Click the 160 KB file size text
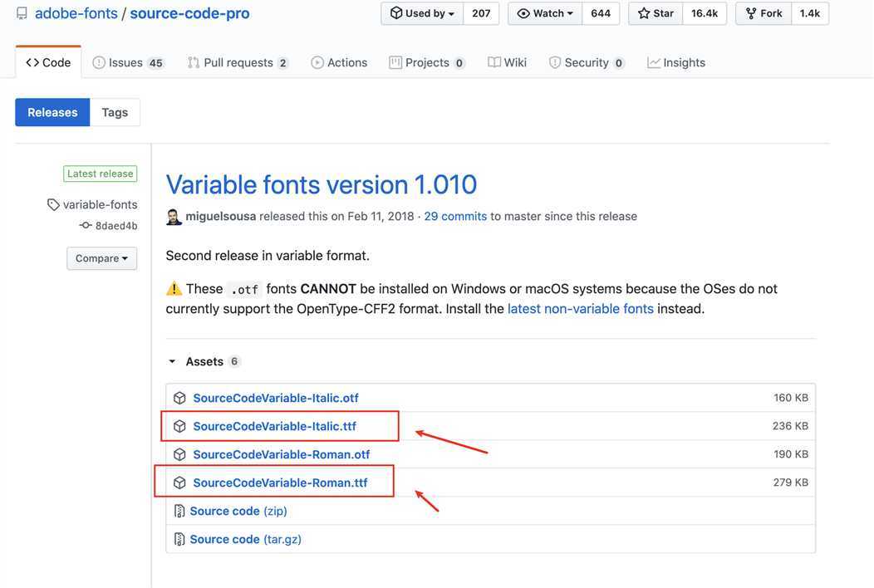874x588 pixels. point(790,398)
